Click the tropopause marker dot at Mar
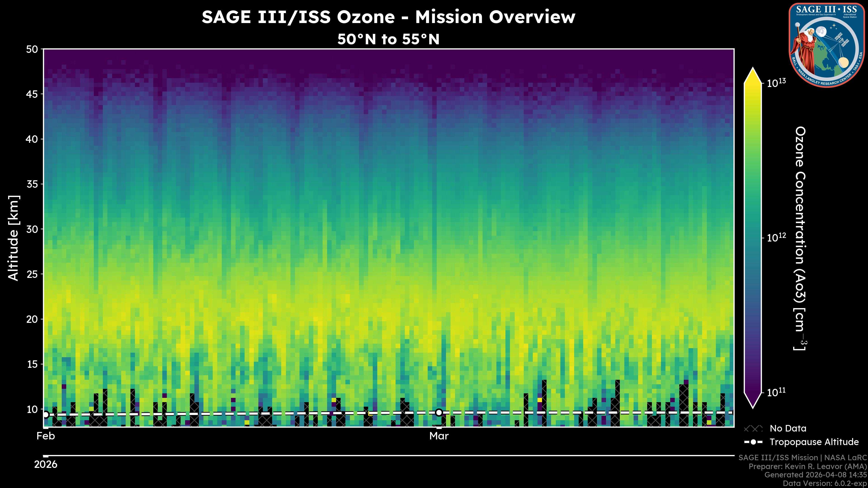 click(439, 413)
